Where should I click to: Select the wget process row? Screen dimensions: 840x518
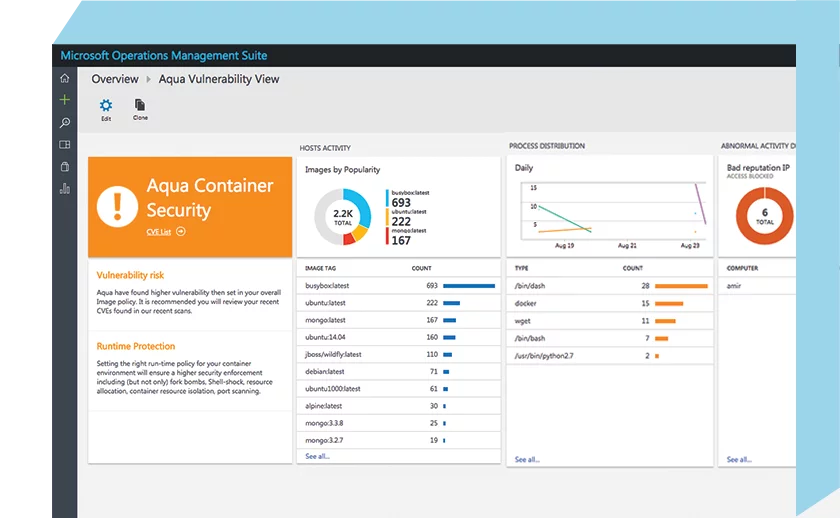(610, 321)
